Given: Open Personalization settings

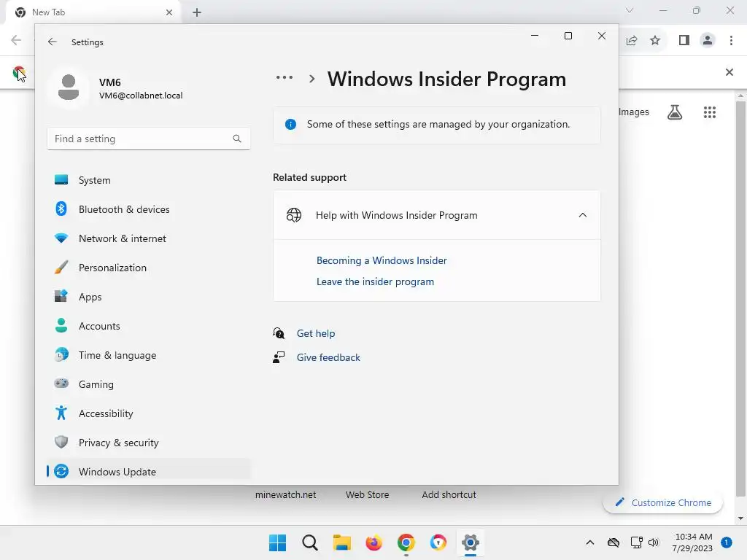Looking at the screenshot, I should pyautogui.click(x=149, y=267).
